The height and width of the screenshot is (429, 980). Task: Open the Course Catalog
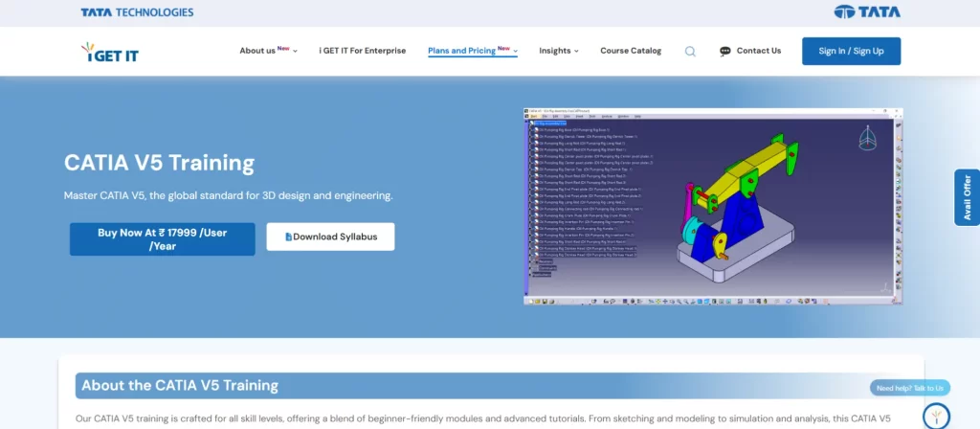(x=631, y=51)
